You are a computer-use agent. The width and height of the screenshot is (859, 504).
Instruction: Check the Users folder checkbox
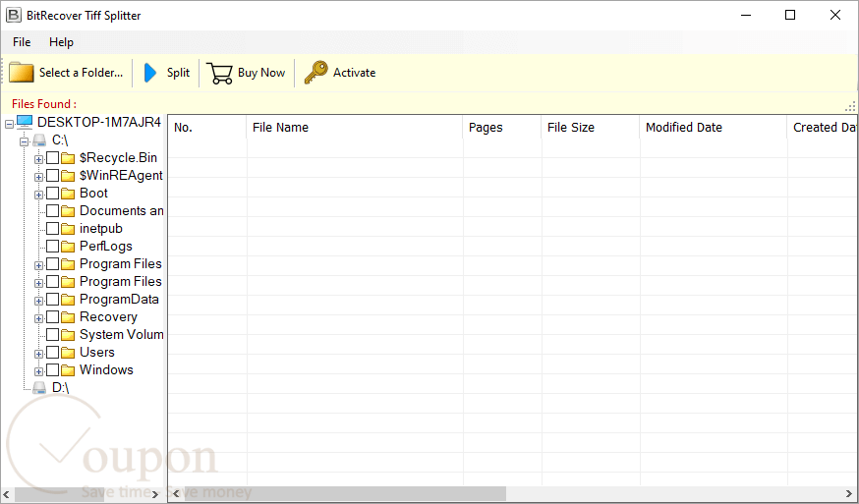tap(53, 353)
